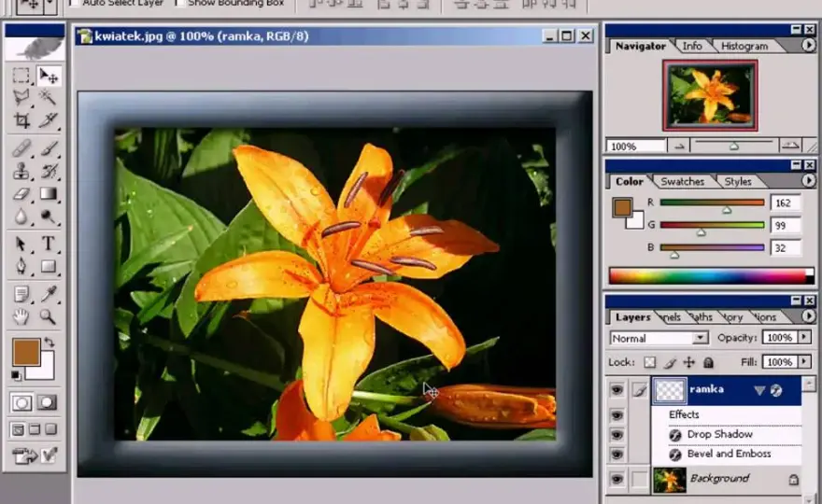Open the Navigator palette menu arrow
The width and height of the screenshot is (822, 504).
808,46
